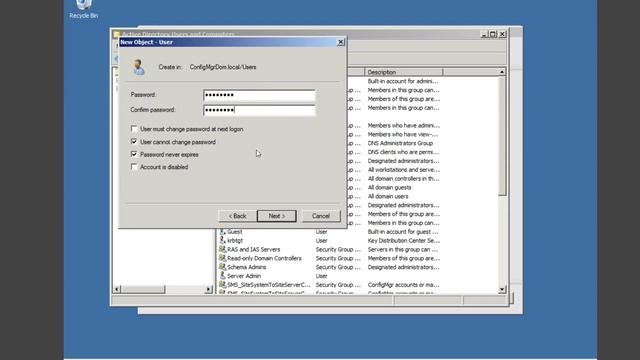Select the krbtgt row name
Image resolution: width=640 pixels, height=360 pixels.
(x=235, y=241)
